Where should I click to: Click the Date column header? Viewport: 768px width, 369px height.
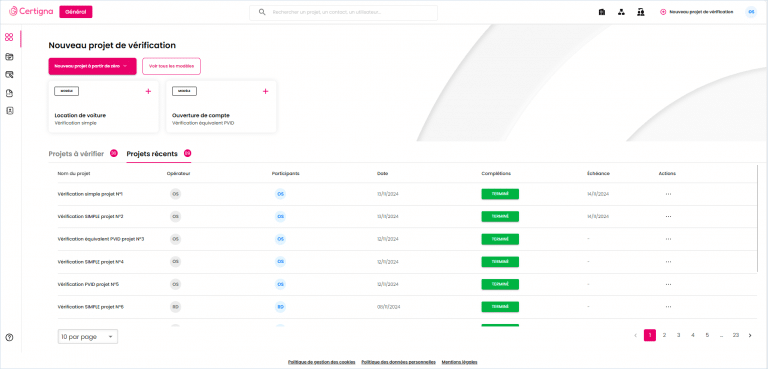click(x=383, y=173)
